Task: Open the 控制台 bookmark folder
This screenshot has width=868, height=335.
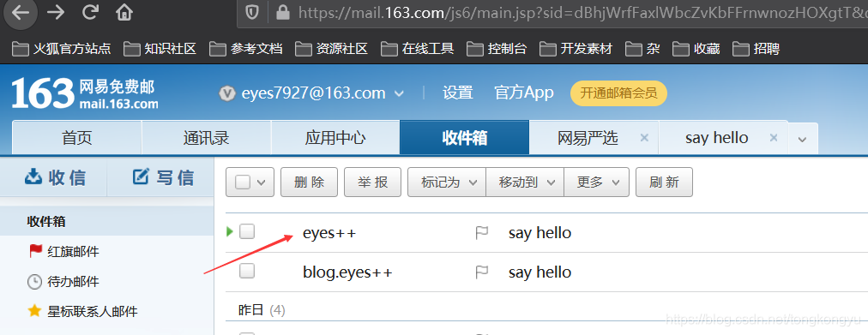Action: [x=497, y=49]
